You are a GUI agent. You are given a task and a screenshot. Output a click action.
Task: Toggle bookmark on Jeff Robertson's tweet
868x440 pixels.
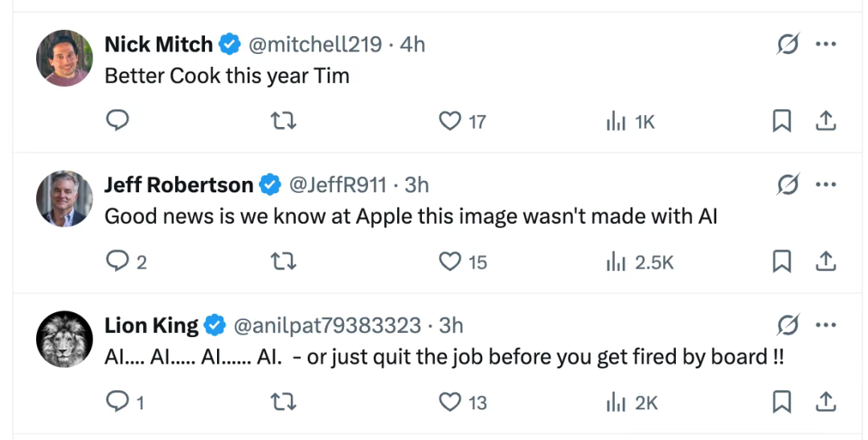(x=782, y=261)
